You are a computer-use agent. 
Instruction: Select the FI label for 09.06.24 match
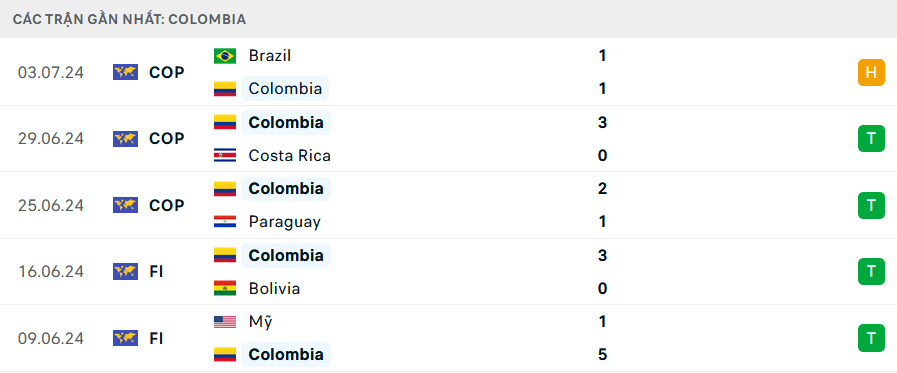tap(156, 338)
